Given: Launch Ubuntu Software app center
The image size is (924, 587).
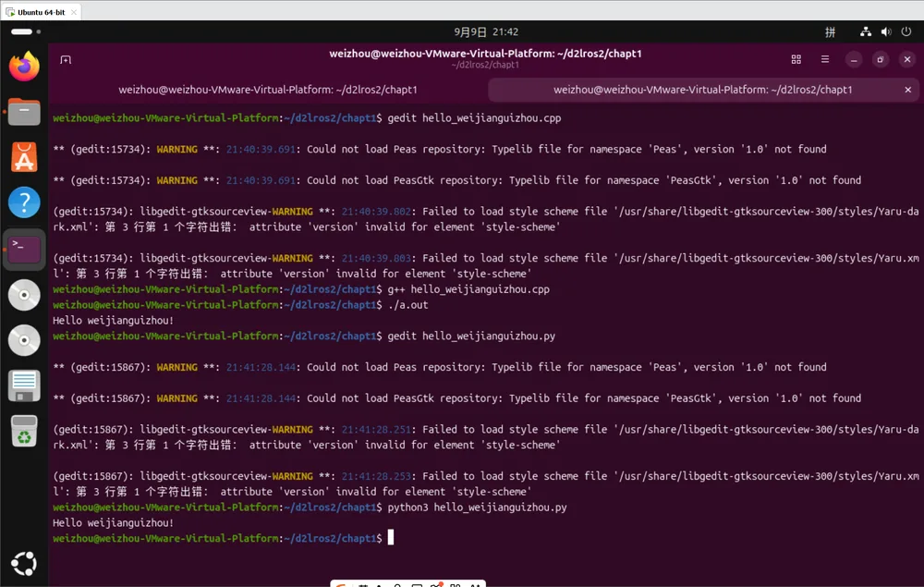Looking at the screenshot, I should (x=24, y=157).
